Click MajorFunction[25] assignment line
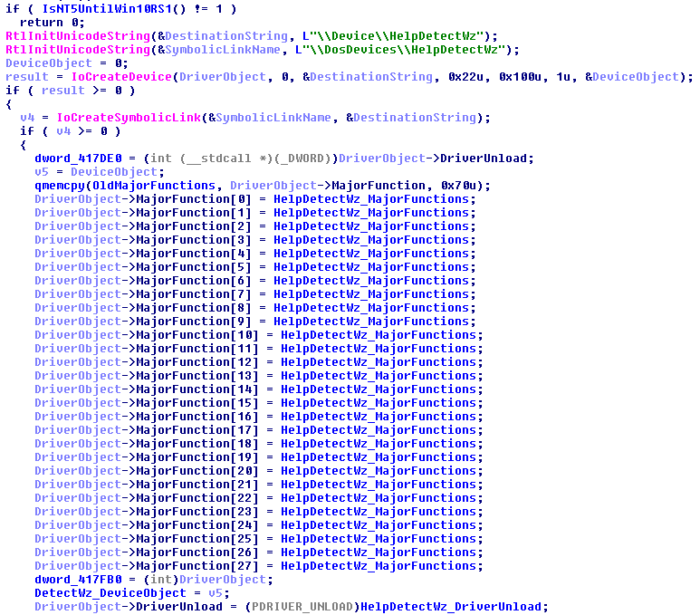700x615 pixels. 259,539
